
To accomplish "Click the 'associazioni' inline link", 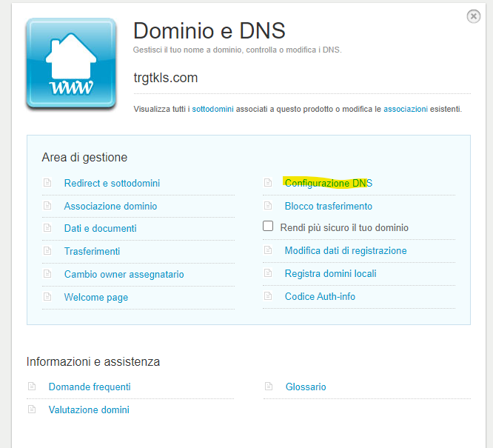I will [x=406, y=109].
